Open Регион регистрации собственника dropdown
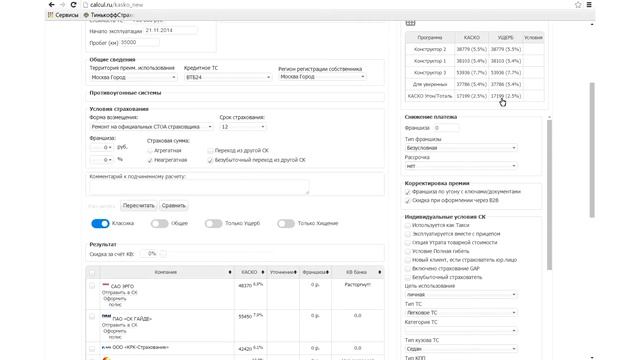This screenshot has height=360, width=640. click(x=322, y=77)
